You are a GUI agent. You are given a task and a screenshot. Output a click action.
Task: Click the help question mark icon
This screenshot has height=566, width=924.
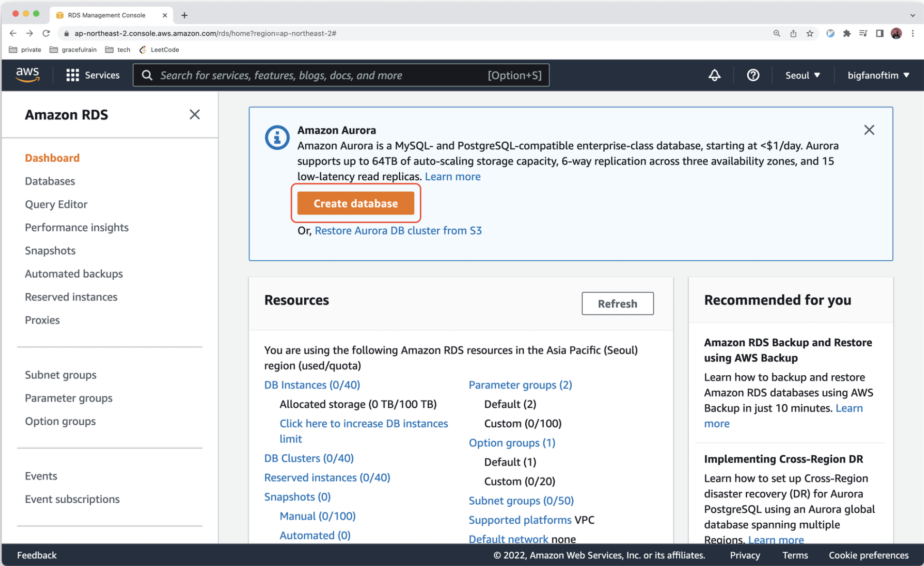752,75
